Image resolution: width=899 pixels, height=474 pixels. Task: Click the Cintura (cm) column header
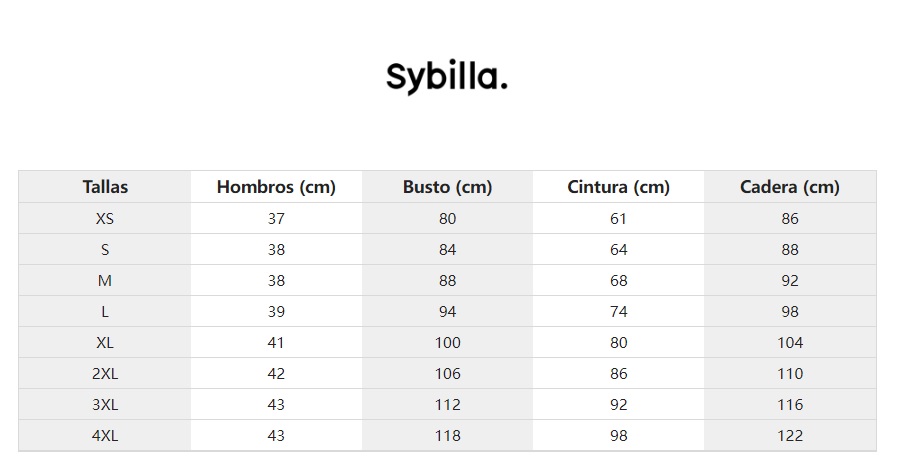(x=618, y=187)
